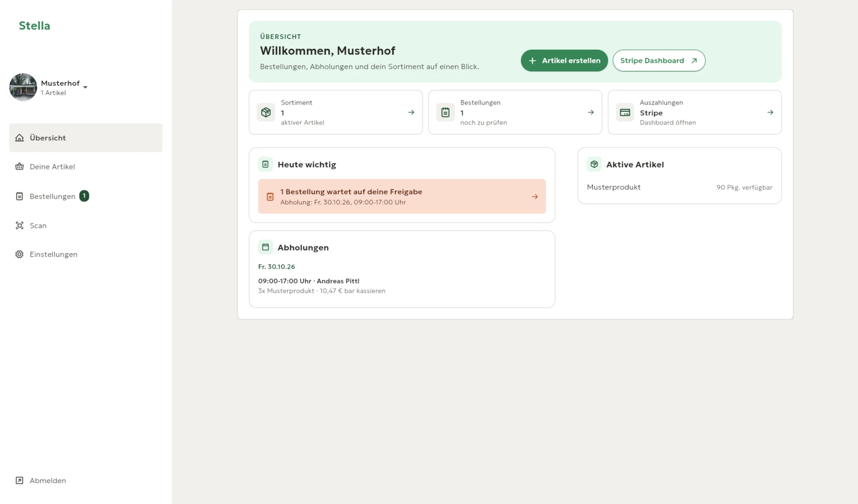Open the Stripe Dashboard button
The image size is (858, 504).
click(x=659, y=61)
